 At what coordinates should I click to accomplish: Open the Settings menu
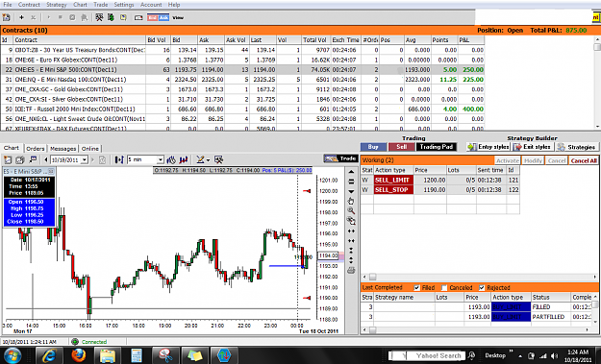click(x=124, y=5)
